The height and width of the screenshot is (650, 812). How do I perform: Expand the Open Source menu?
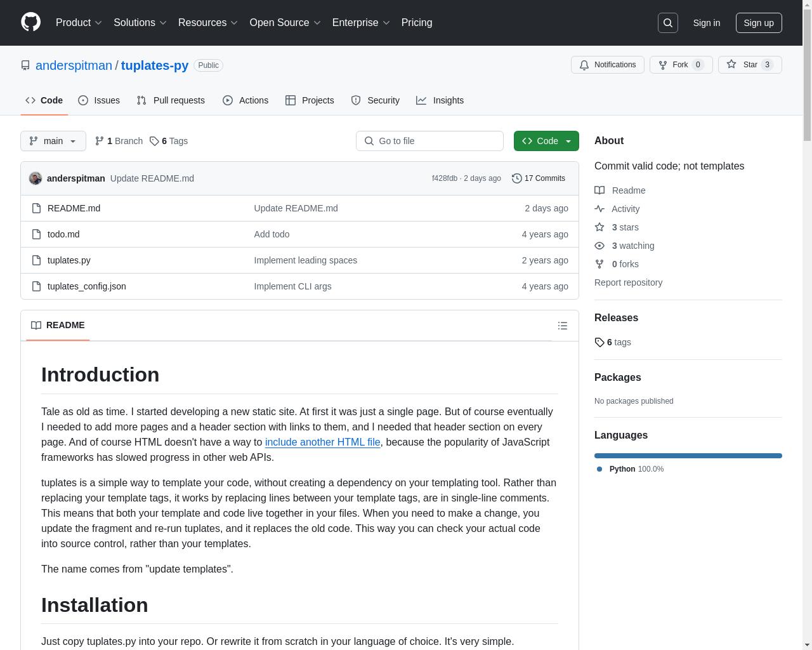(x=285, y=23)
